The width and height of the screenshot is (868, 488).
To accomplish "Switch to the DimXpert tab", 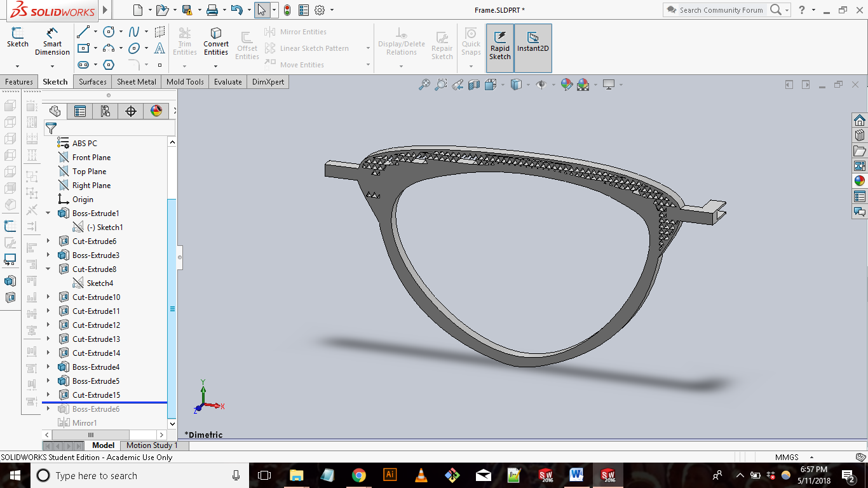I will click(268, 82).
